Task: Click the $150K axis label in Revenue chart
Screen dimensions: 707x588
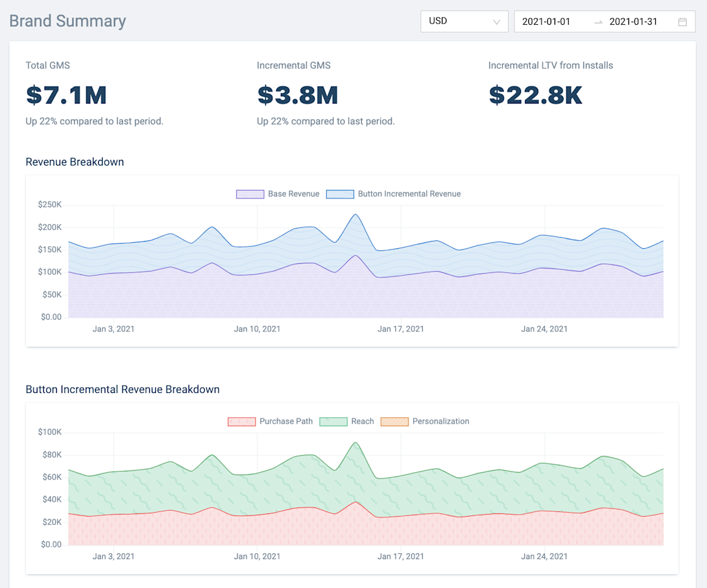Action: click(x=50, y=250)
